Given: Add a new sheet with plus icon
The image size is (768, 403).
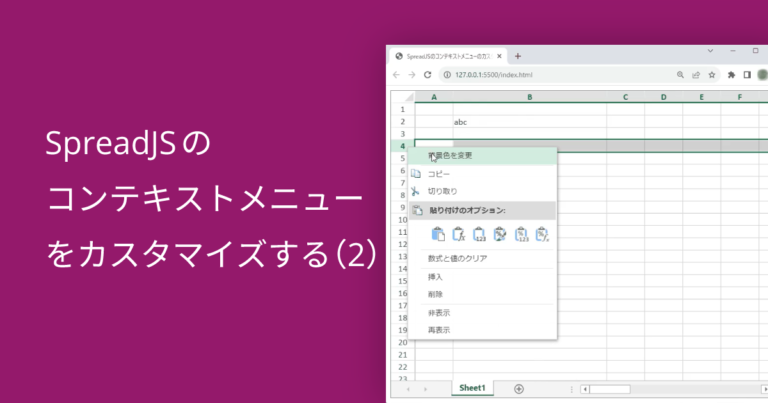Looking at the screenshot, I should pos(519,389).
